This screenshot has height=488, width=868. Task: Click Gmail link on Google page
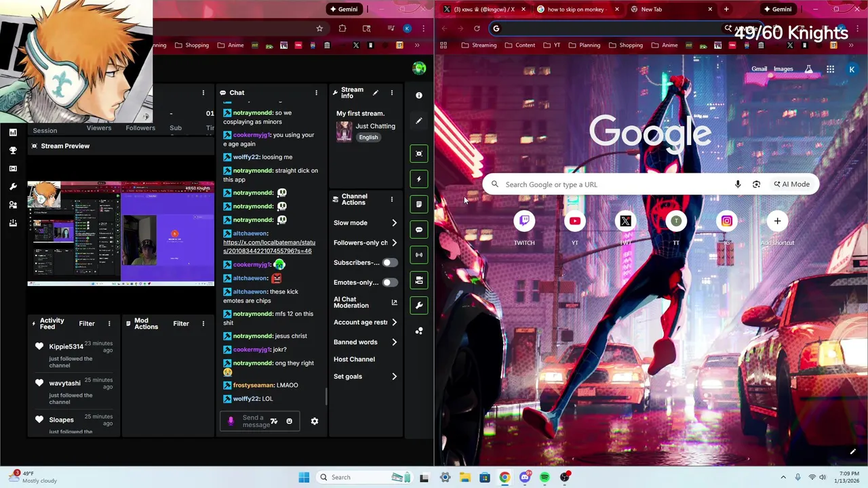[759, 69]
